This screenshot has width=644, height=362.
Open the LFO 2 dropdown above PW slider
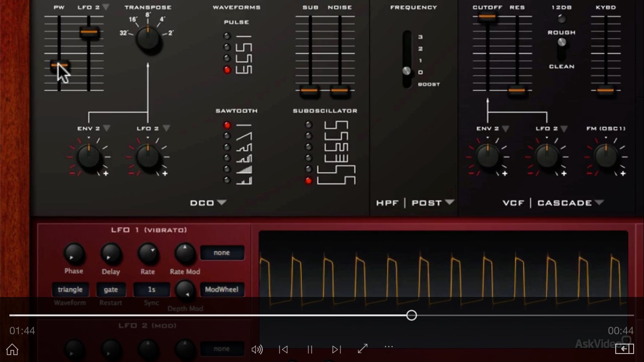point(106,7)
